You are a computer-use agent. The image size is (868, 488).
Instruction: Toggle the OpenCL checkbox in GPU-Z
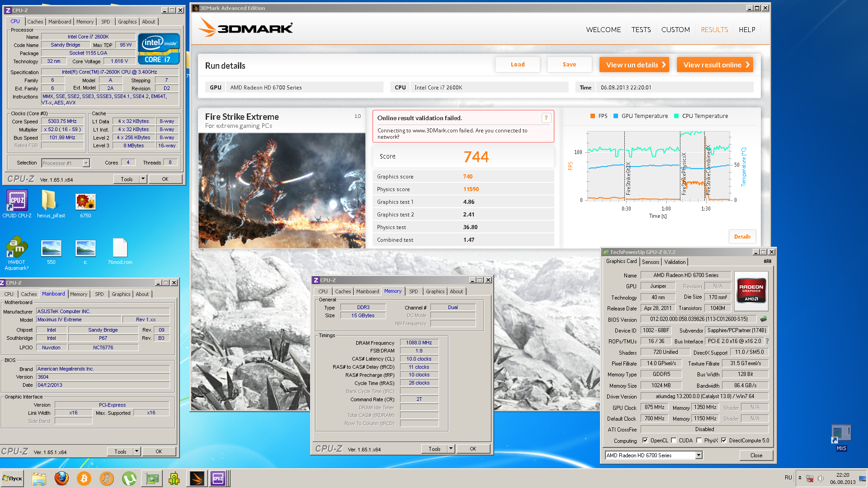pos(645,441)
